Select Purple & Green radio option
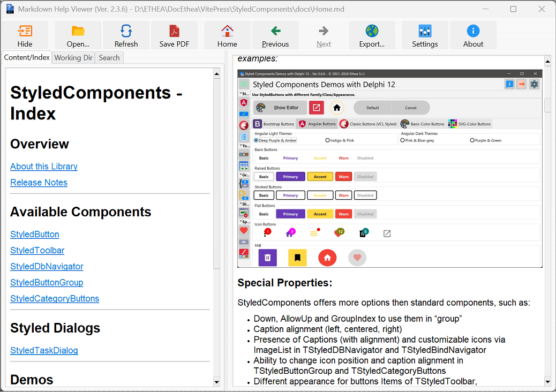556x392 pixels. point(486,141)
